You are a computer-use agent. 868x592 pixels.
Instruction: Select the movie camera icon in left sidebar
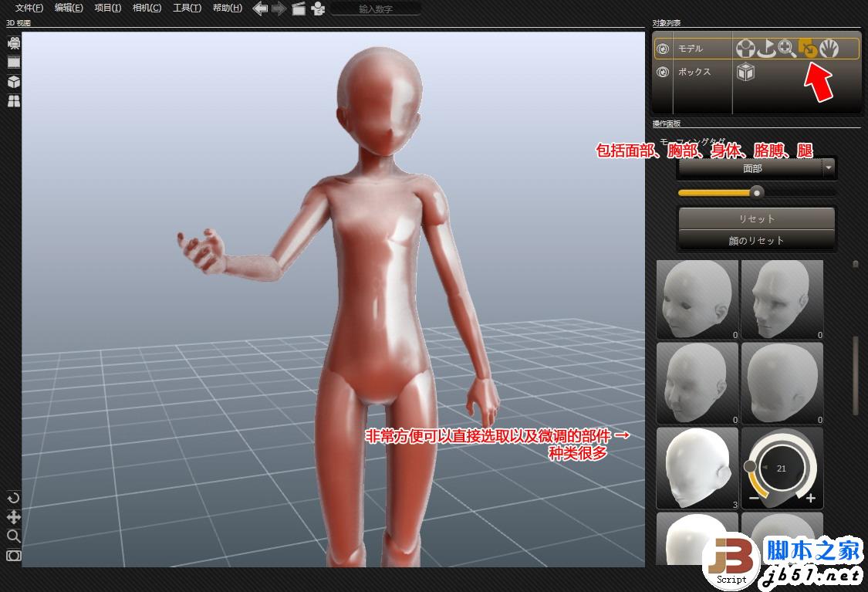tap(13, 44)
